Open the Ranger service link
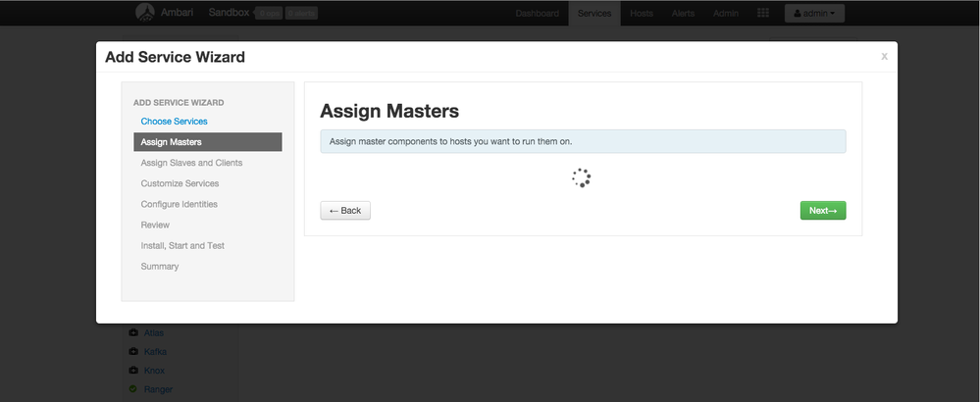 point(158,389)
